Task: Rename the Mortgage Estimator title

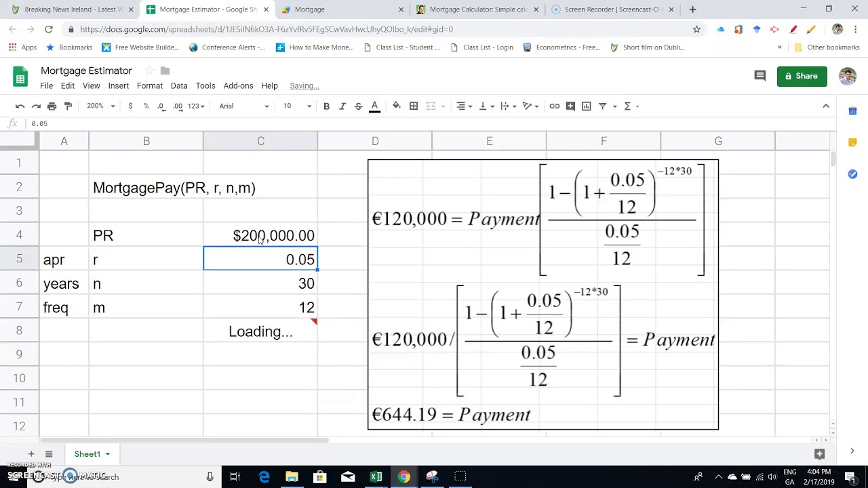Action: (x=86, y=70)
